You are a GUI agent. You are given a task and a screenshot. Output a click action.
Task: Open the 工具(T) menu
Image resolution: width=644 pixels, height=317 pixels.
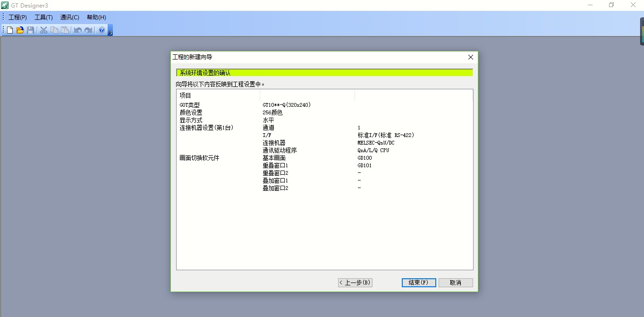(43, 17)
